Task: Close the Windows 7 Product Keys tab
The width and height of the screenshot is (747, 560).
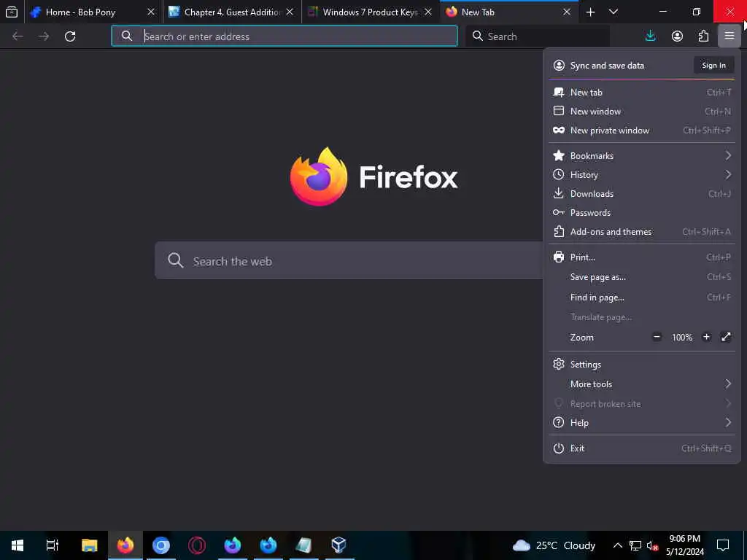Action: coord(428,12)
